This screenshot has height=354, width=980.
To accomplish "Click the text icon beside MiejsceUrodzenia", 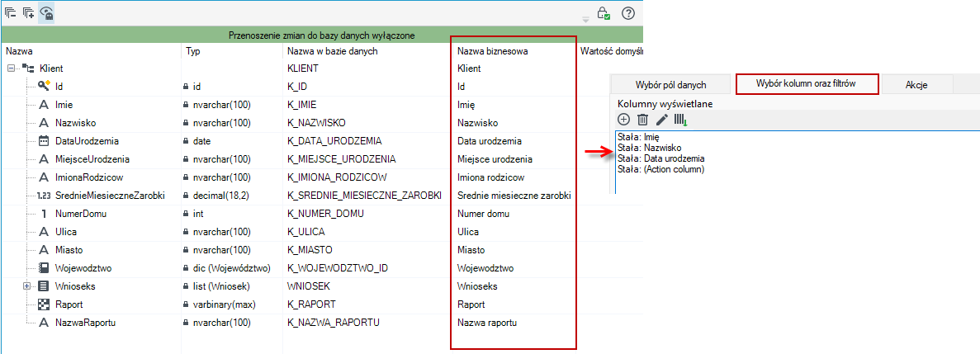I will pos(44,159).
